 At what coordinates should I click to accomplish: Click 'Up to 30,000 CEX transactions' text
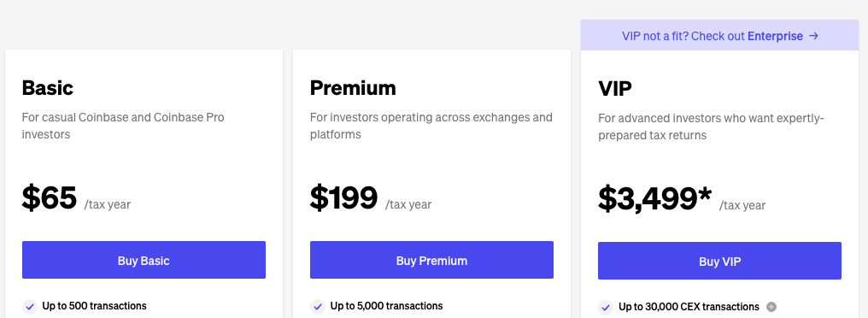tap(689, 307)
